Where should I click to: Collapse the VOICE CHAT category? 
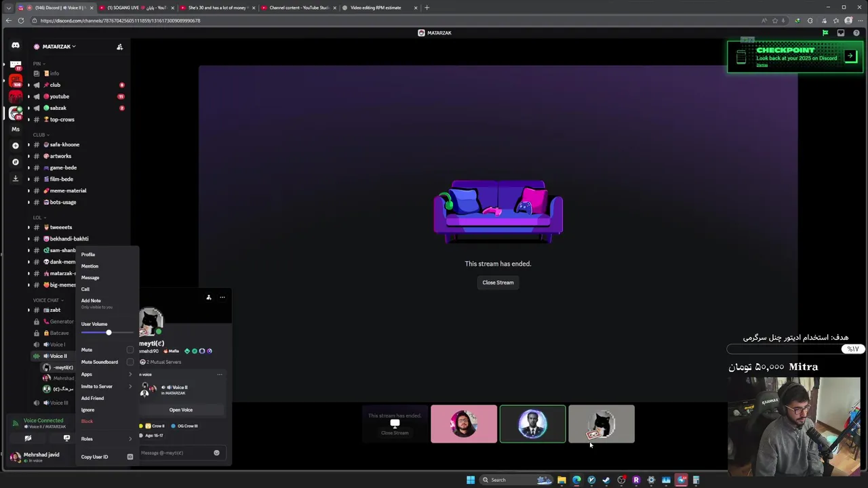pyautogui.click(x=47, y=300)
